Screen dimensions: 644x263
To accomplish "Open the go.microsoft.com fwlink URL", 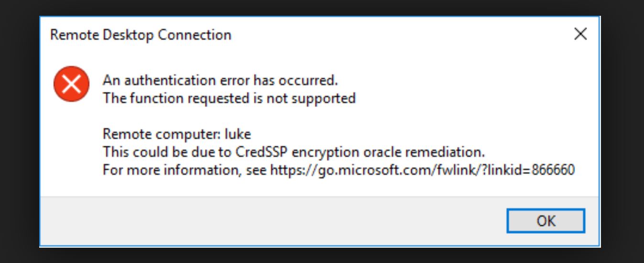I will pos(422,170).
